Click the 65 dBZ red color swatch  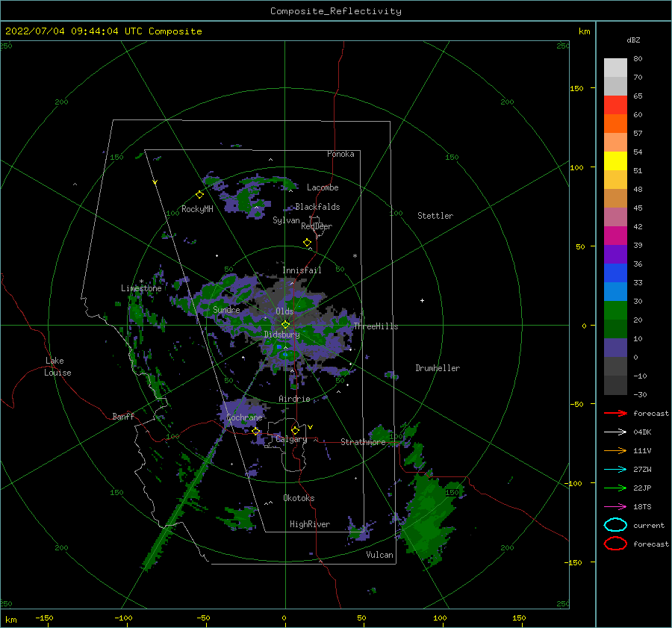(x=615, y=105)
